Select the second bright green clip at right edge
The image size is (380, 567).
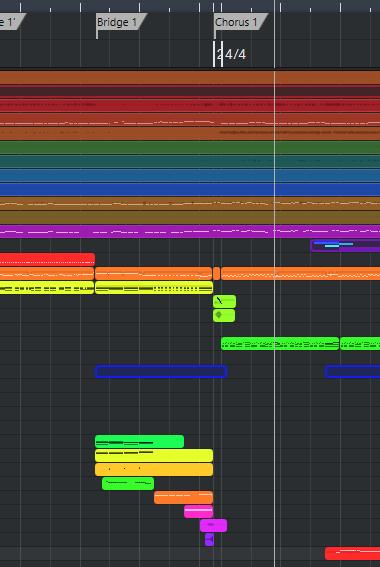(x=360, y=344)
